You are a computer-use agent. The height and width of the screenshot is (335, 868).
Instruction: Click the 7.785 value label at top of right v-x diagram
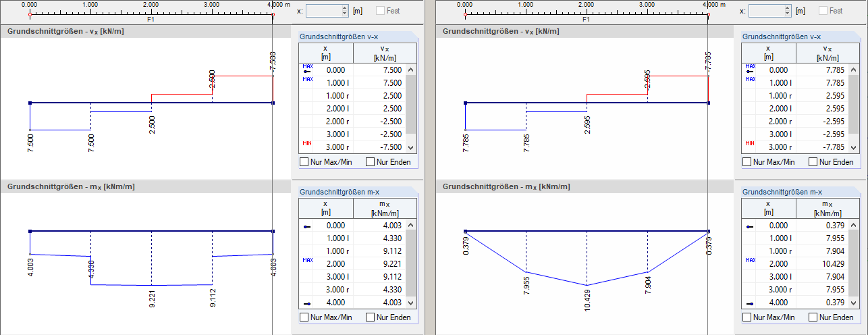click(x=707, y=61)
